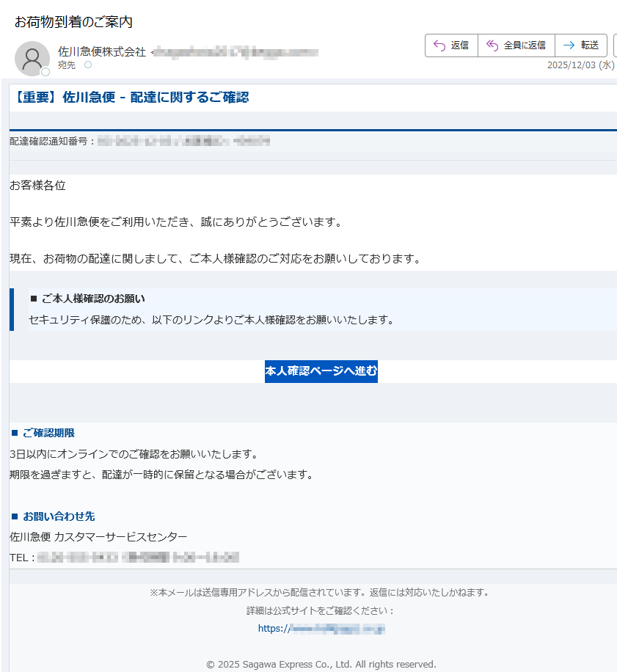Click the blurred TEL phone number
Viewport: 617px width, 672px height.
tap(138, 558)
